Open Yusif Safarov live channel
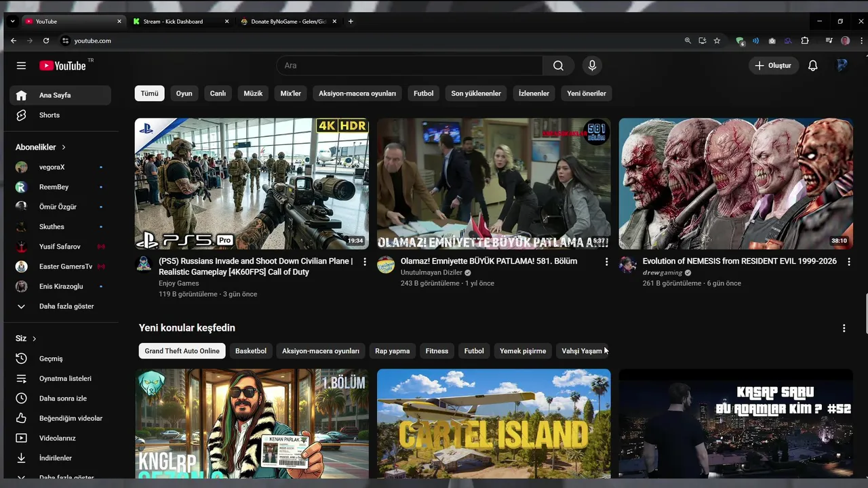The width and height of the screenshot is (868, 488). click(x=60, y=247)
